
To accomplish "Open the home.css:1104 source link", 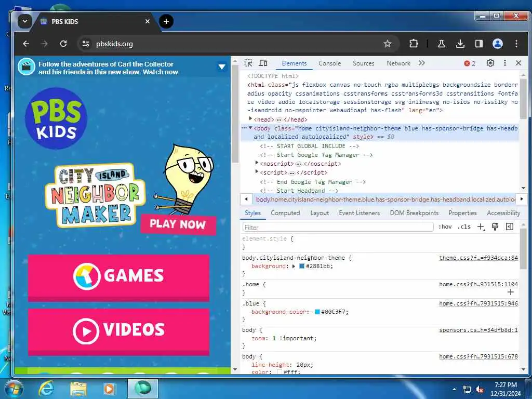I will [478, 284].
